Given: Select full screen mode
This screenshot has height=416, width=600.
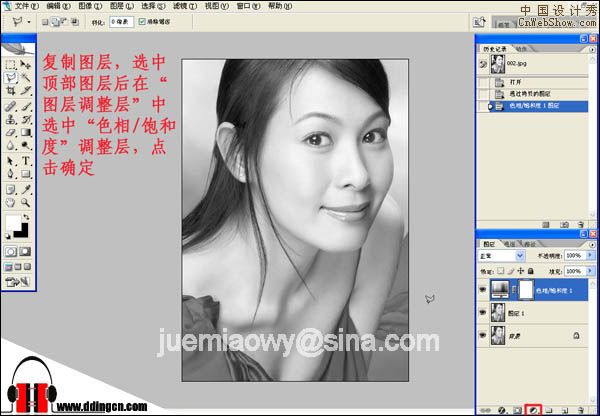Looking at the screenshot, I should click(27, 267).
